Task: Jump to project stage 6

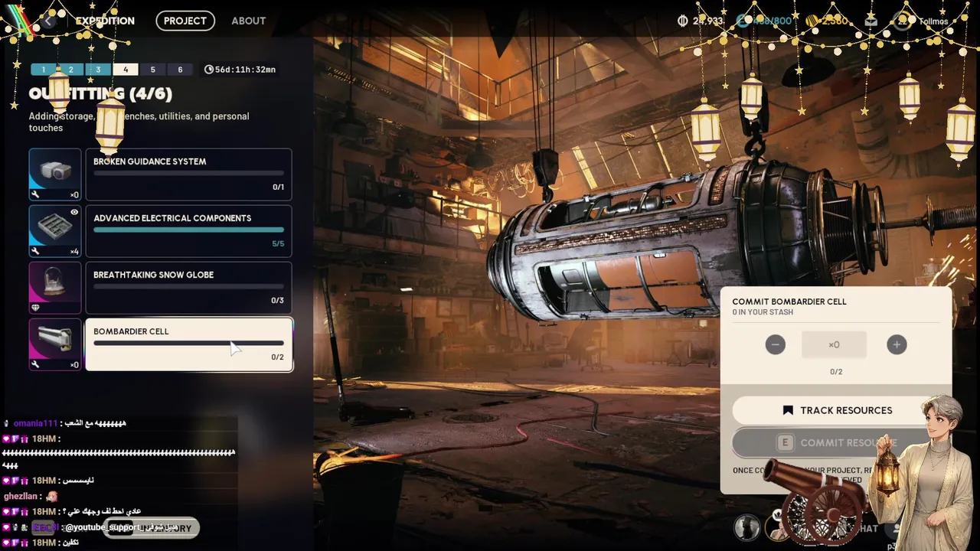Action: pyautogui.click(x=180, y=70)
